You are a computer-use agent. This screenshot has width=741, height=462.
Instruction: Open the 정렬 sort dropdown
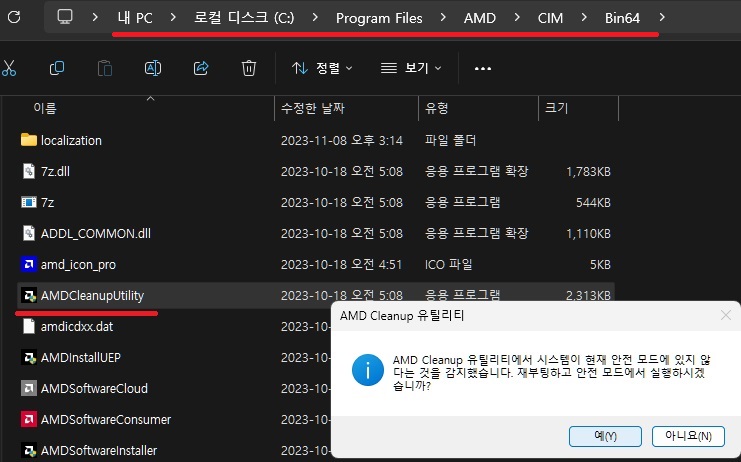tap(322, 68)
